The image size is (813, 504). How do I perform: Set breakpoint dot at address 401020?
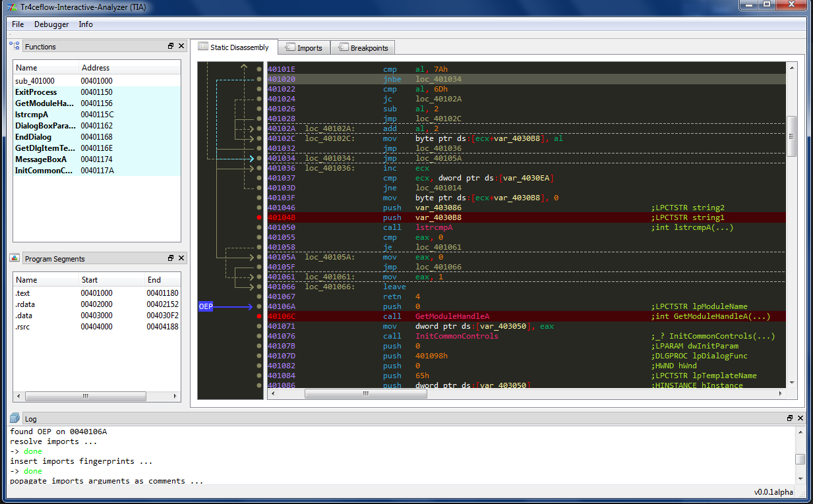(259, 79)
